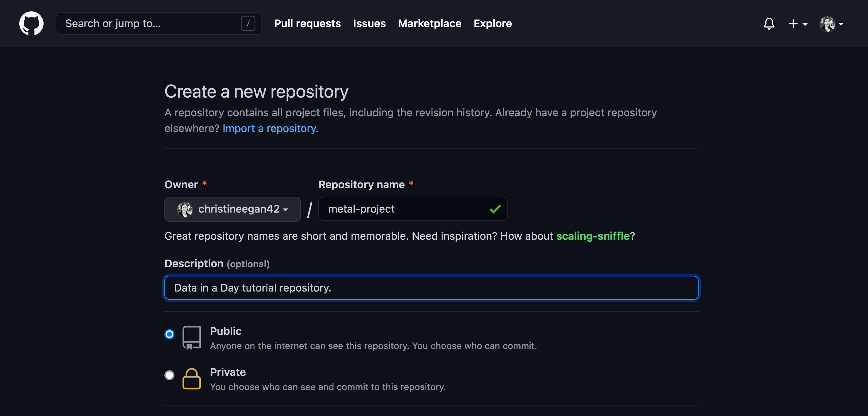868x416 pixels.
Task: Select the Private visibility radio button
Action: click(x=169, y=375)
